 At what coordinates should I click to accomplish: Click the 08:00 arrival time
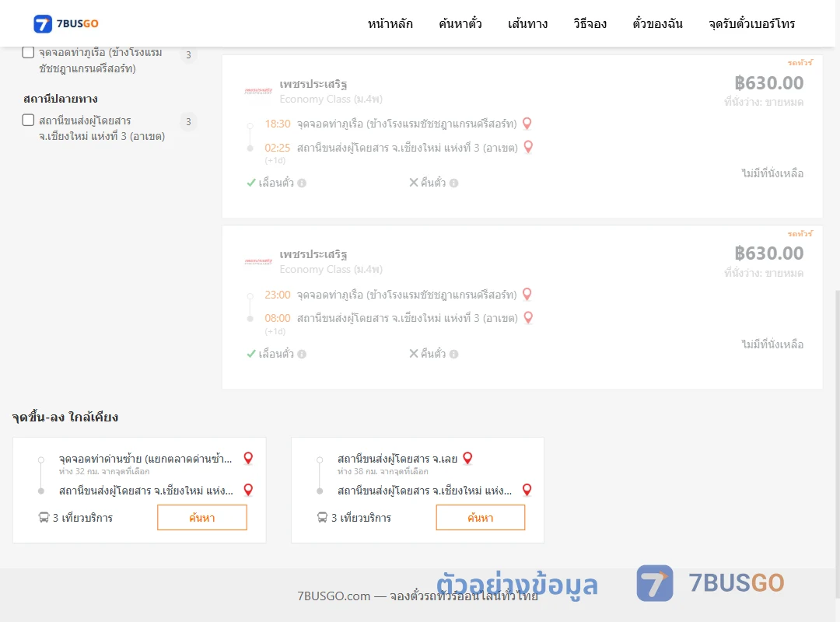tap(278, 318)
